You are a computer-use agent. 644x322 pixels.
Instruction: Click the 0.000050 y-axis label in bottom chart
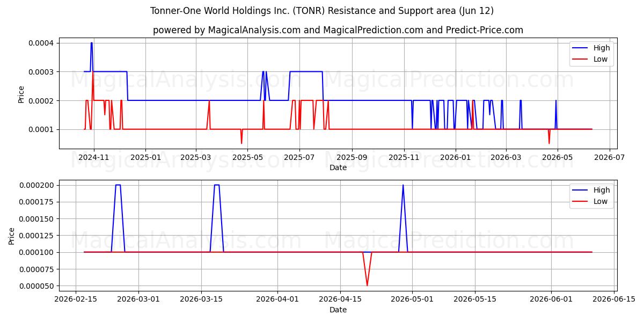(35, 286)
